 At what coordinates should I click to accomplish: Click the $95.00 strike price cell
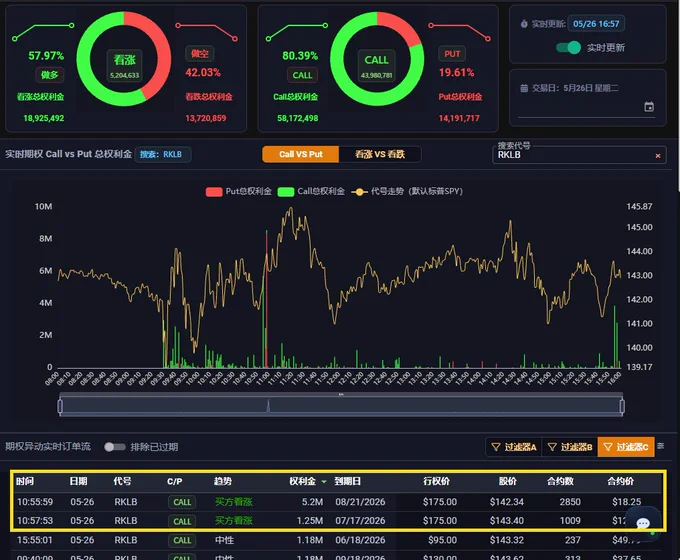442,540
